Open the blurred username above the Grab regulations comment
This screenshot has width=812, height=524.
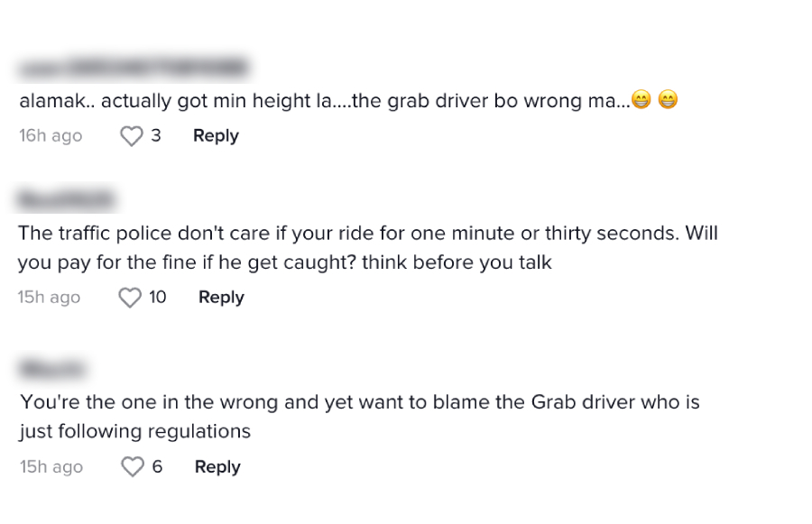pyautogui.click(x=52, y=368)
